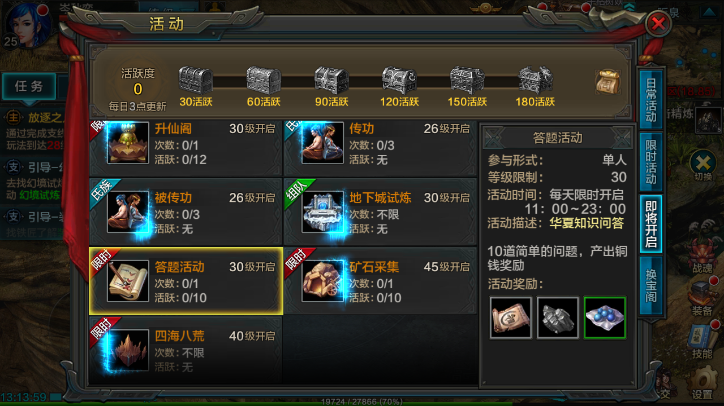
Task: Switch to 限时活动 tab
Action: [x=651, y=162]
